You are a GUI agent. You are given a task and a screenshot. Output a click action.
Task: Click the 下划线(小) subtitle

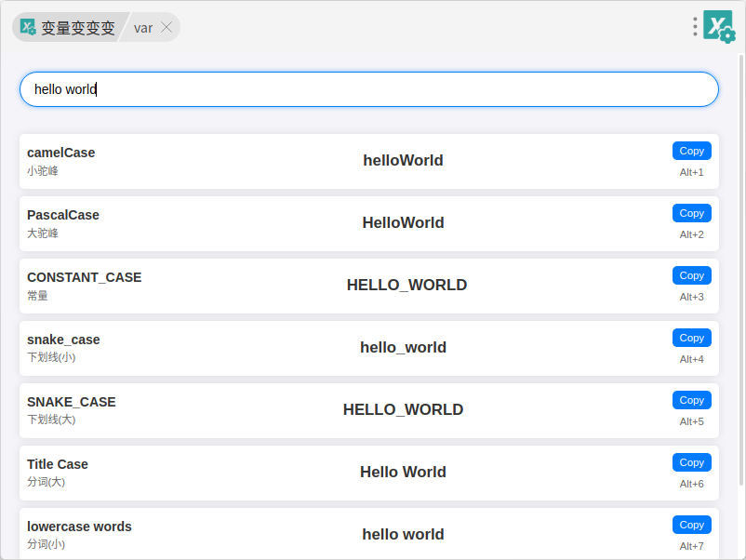[51, 357]
